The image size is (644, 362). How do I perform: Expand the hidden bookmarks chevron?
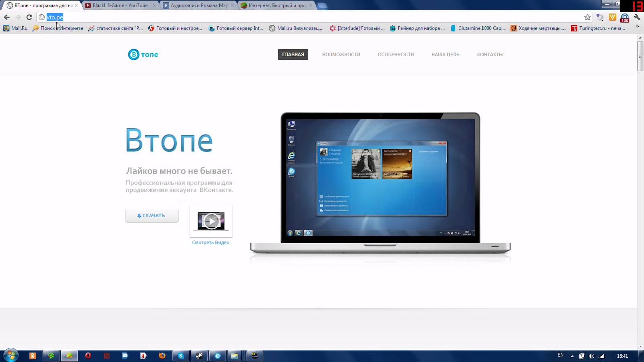click(638, 27)
